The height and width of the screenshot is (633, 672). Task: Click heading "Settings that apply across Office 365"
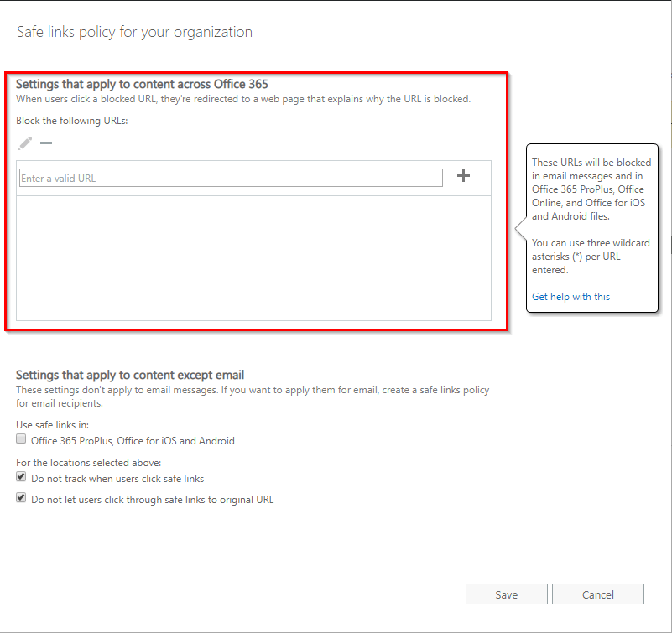143,84
